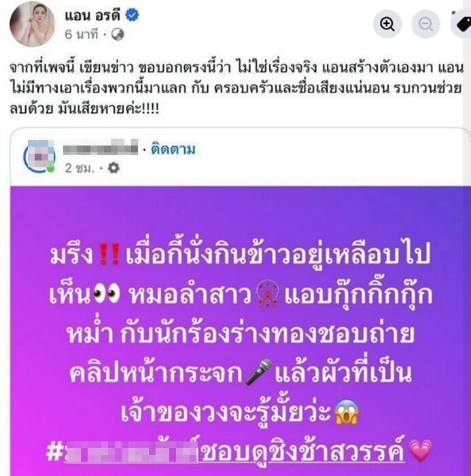
Task: Follow the shared page via ติดตาม
Action: click(173, 150)
